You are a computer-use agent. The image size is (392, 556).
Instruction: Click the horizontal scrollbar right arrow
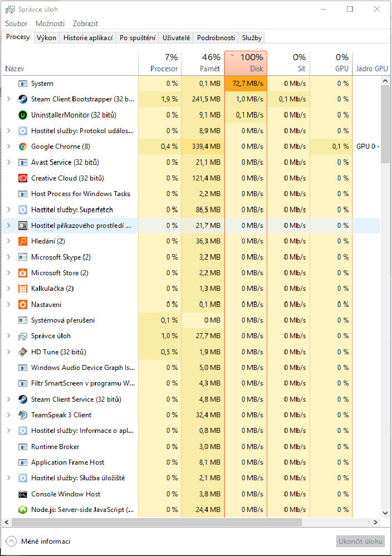pyautogui.click(x=376, y=523)
